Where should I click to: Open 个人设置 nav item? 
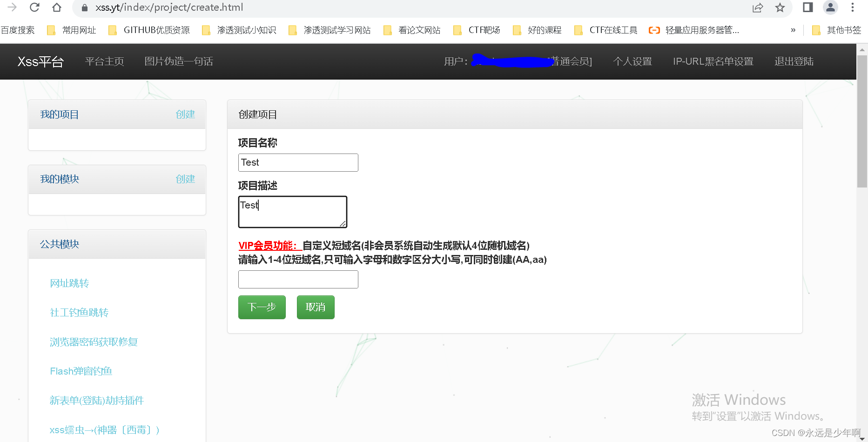click(632, 61)
